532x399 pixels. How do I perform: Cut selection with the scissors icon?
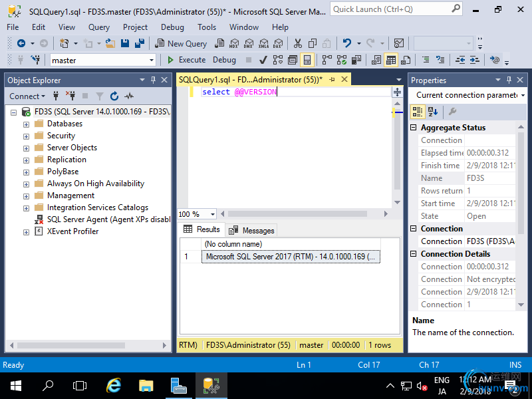click(297, 43)
